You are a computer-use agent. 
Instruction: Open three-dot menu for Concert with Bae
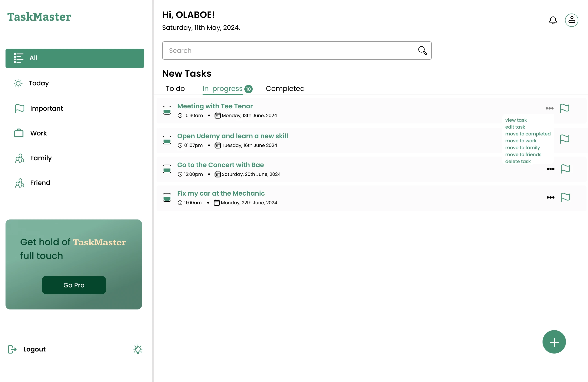[550, 169]
